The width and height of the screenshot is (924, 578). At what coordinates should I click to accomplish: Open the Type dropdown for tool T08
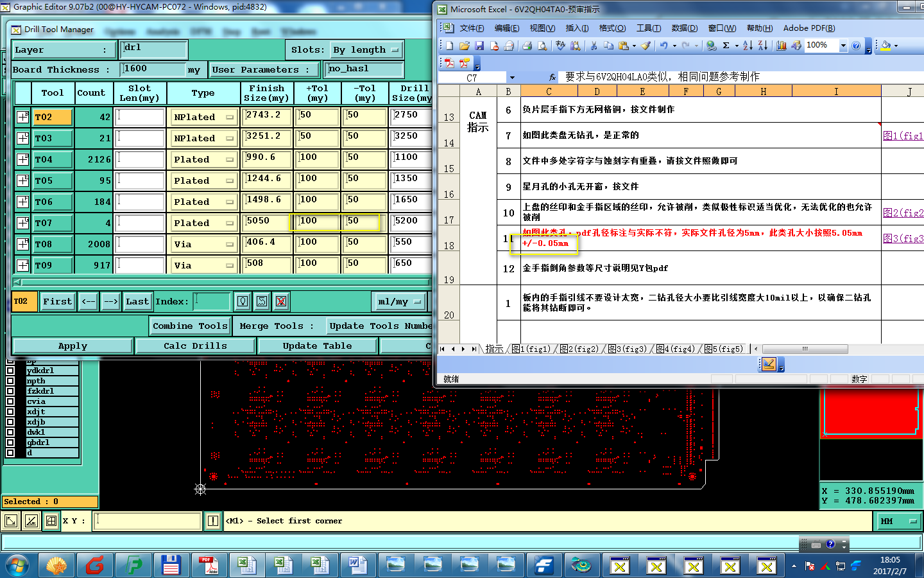(204, 244)
